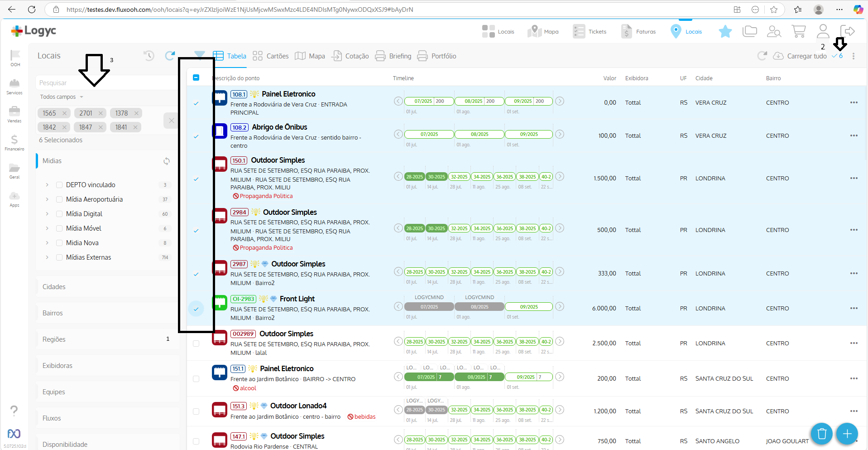Viewport: 868px width, 450px height.
Task: Check the Mídia Digital checkbox
Action: click(x=59, y=214)
